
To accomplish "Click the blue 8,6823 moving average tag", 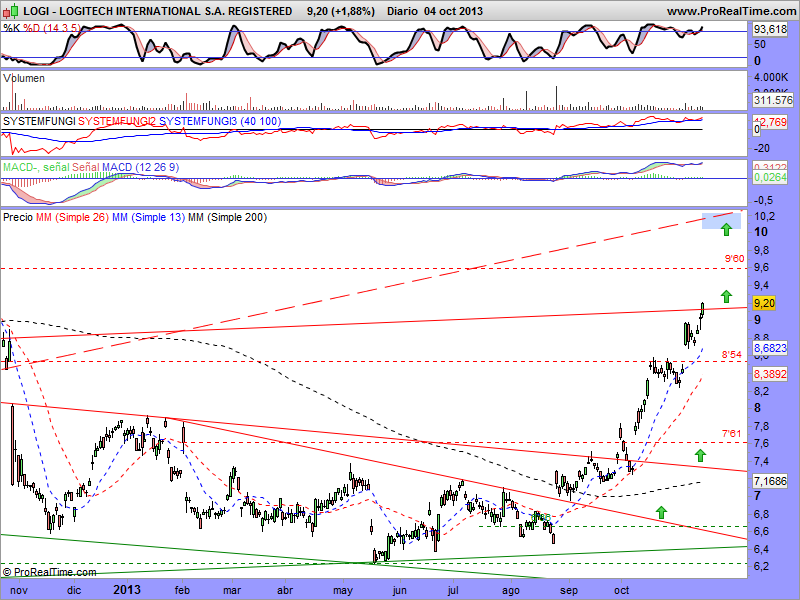I will pyautogui.click(x=770, y=348).
